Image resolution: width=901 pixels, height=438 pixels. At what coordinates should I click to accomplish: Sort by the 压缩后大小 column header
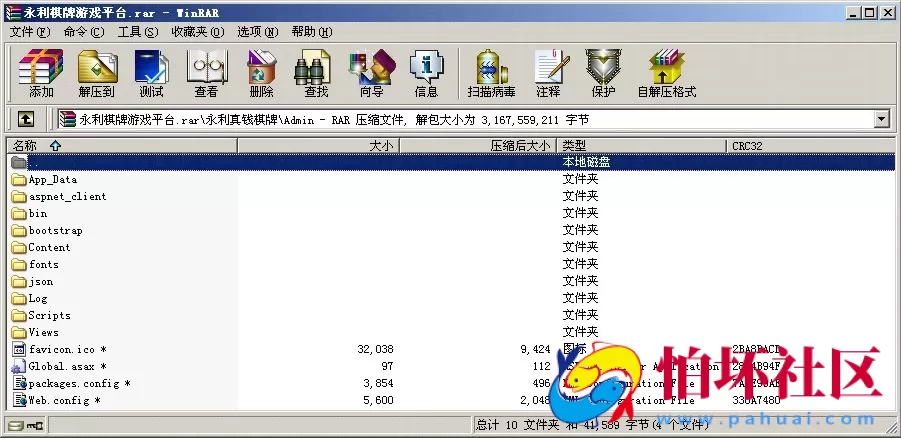[x=478, y=146]
